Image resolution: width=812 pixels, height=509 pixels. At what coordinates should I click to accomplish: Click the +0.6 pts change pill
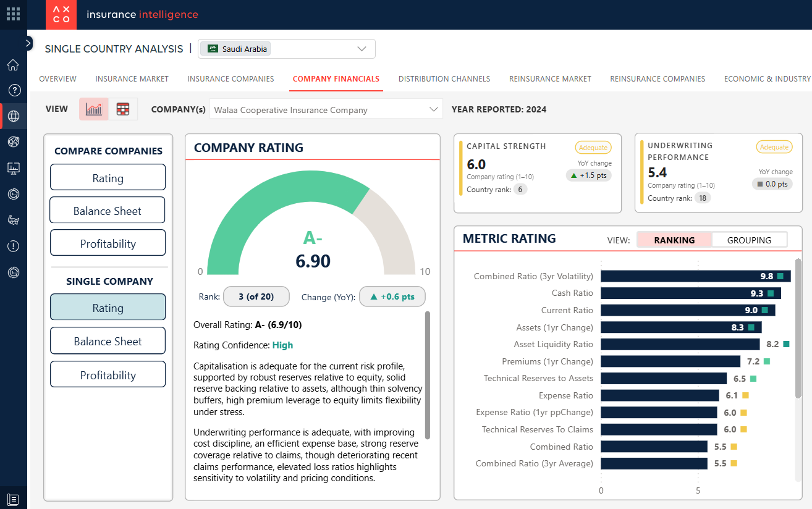392,297
